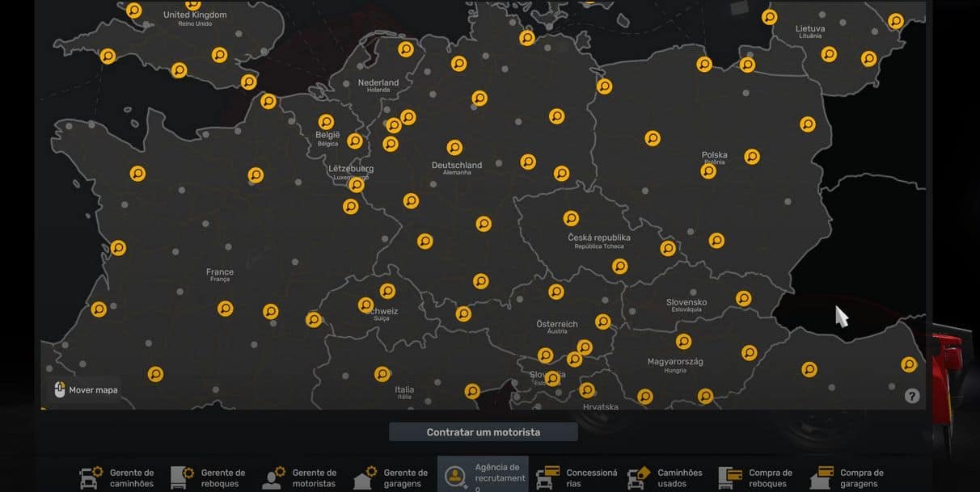The image size is (980, 492).
Task: Open the Compra de garagens tab
Action: pos(848,477)
